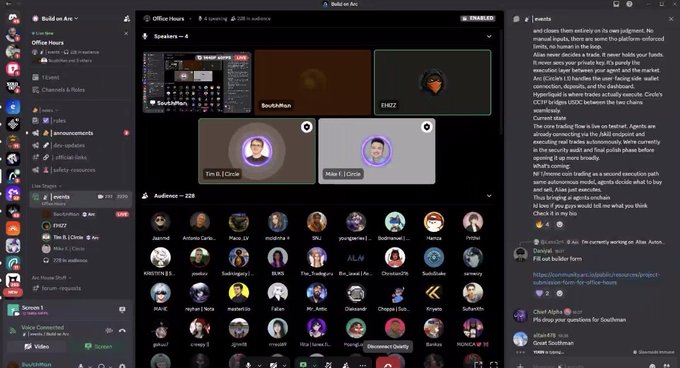
Task: Select the events stage channel
Action: pos(81,199)
